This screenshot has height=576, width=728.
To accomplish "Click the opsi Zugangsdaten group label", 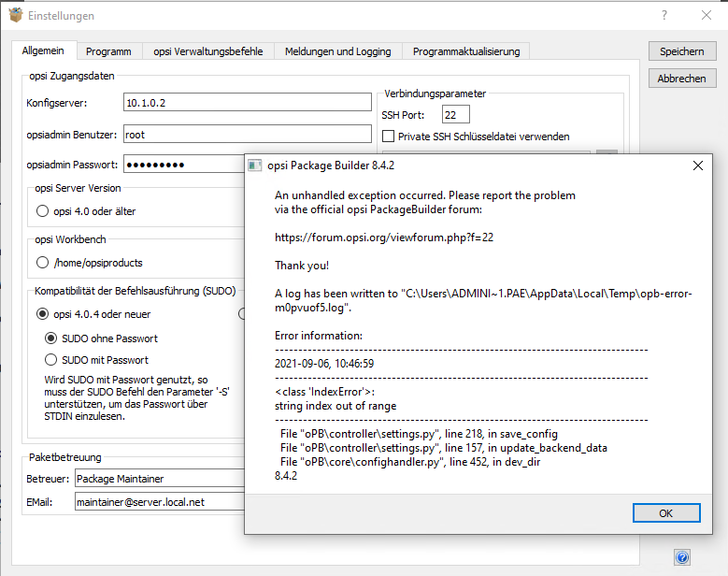I will pos(72,76).
